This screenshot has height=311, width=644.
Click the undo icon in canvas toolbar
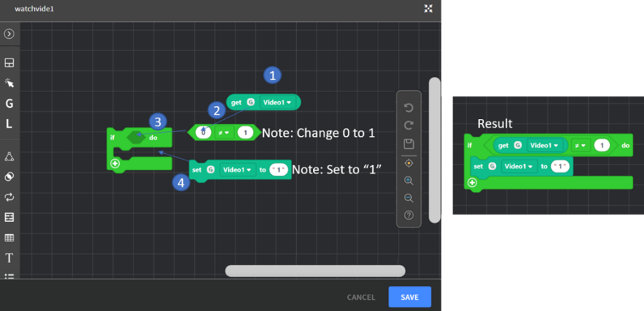(x=409, y=108)
